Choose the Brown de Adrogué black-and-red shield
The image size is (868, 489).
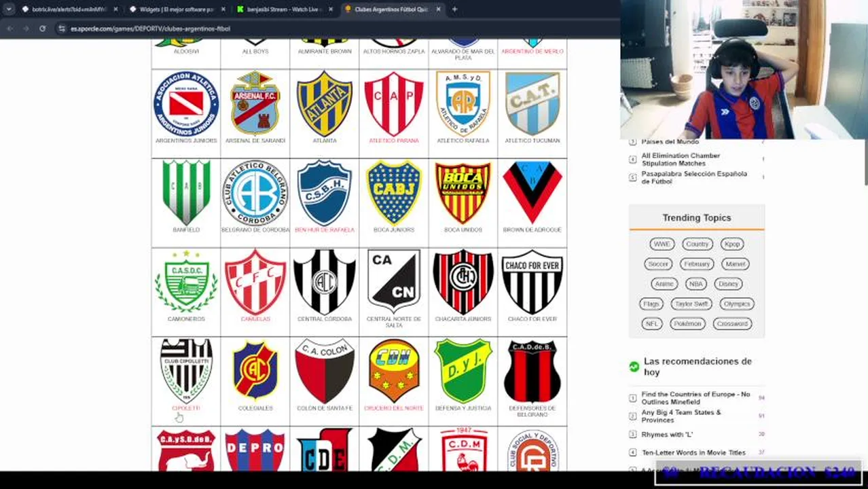point(532,193)
